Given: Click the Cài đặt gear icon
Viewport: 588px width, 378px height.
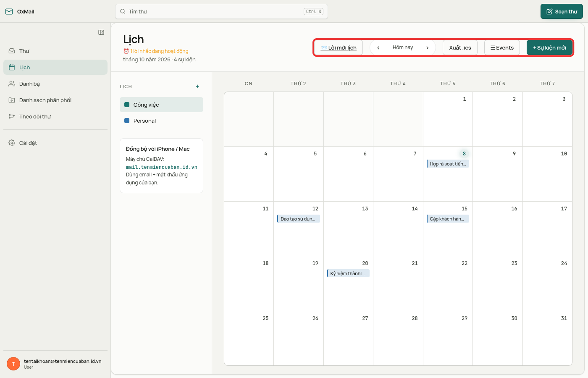Looking at the screenshot, I should pos(12,143).
